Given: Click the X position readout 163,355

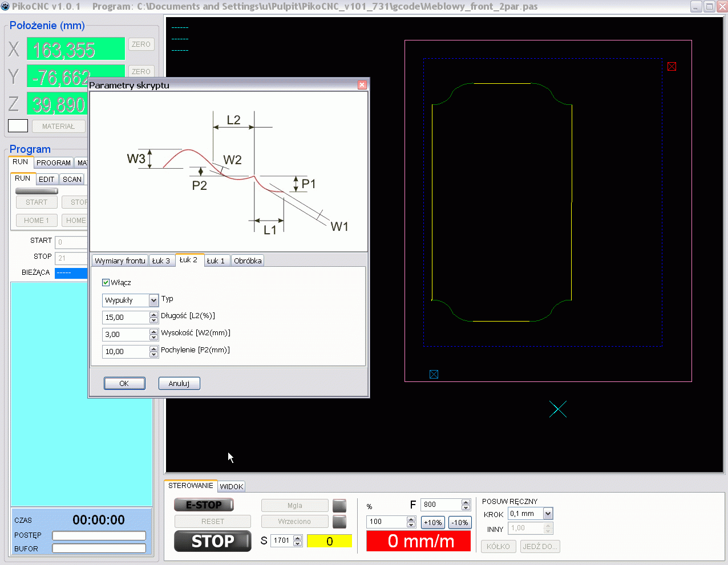Looking at the screenshot, I should (x=76, y=48).
